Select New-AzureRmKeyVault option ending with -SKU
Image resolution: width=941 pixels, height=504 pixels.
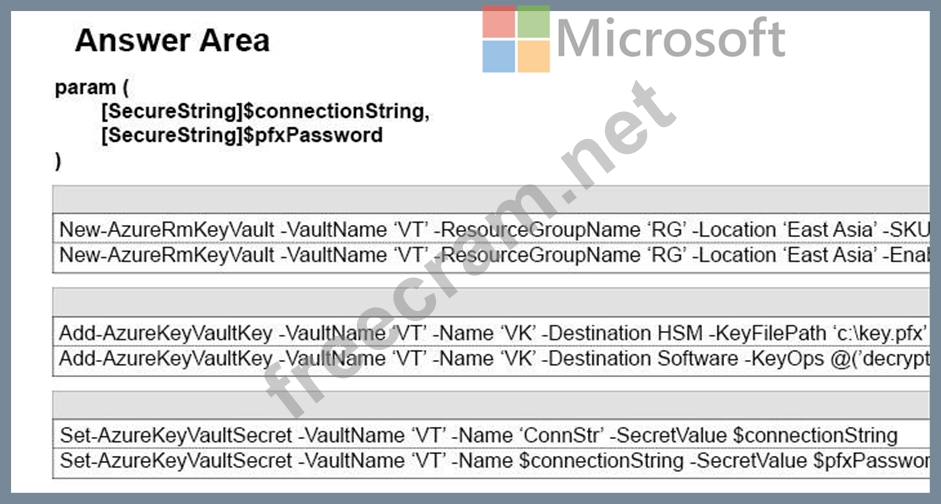click(x=492, y=229)
